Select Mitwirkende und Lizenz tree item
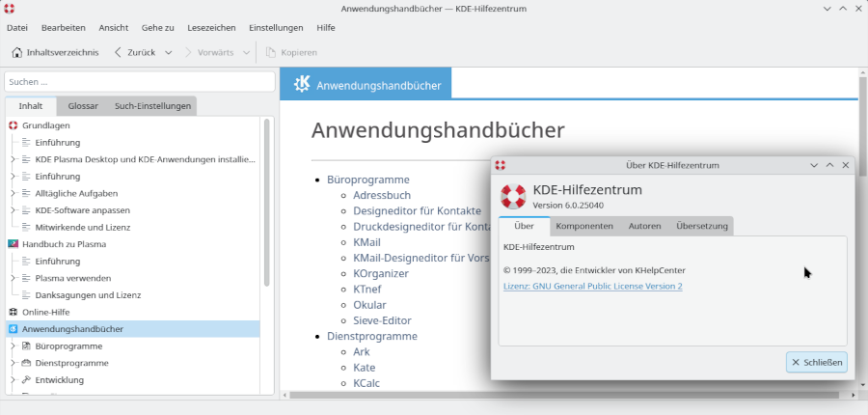The image size is (868, 415). [x=83, y=227]
